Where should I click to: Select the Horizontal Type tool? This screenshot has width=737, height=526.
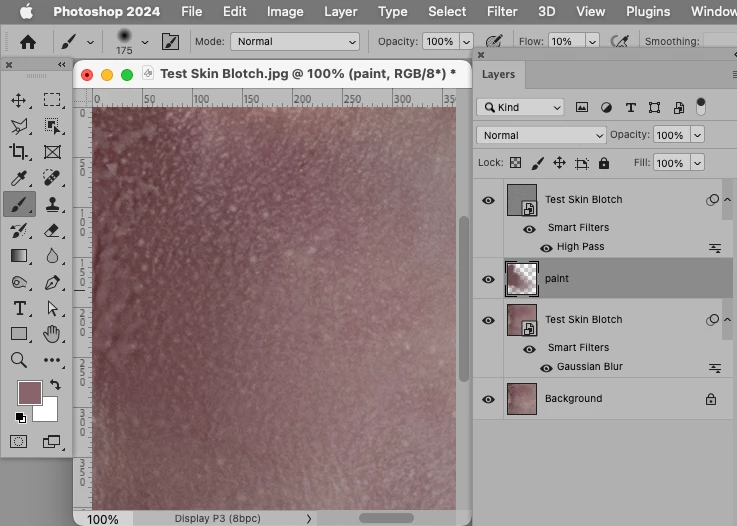click(x=19, y=308)
